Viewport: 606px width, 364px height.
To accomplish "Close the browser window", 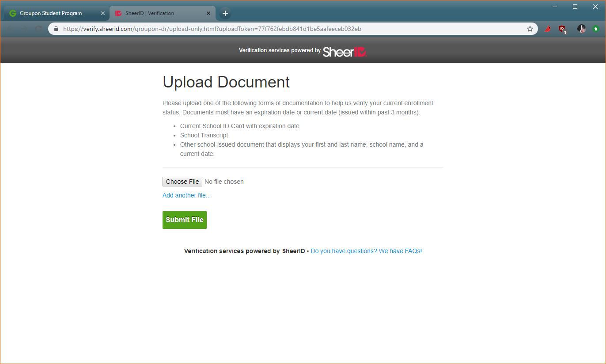I will 595,7.
